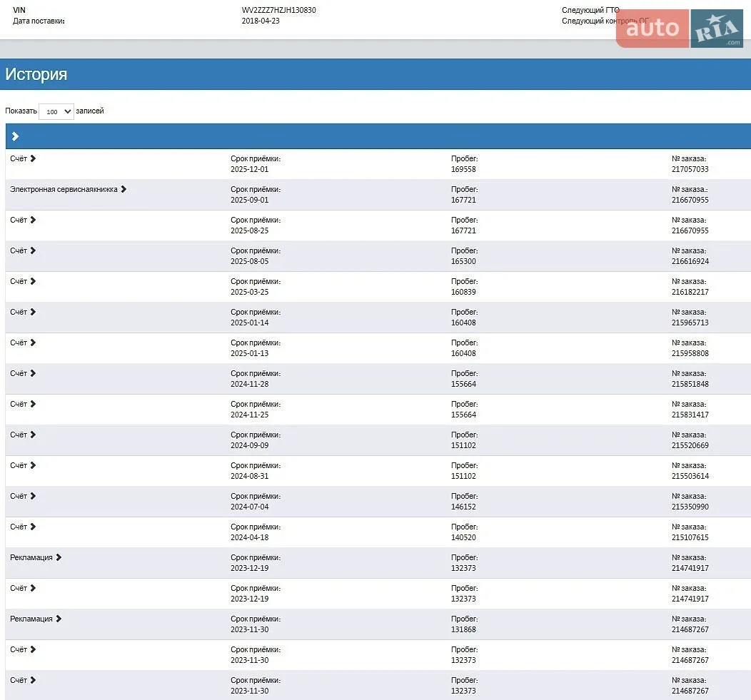The image size is (751, 700).
Task: Select the mileage value 165300
Action: [463, 261]
